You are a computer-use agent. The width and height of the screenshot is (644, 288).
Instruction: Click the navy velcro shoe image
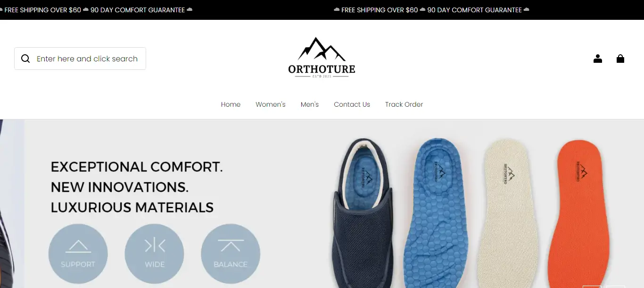pyautogui.click(x=361, y=213)
